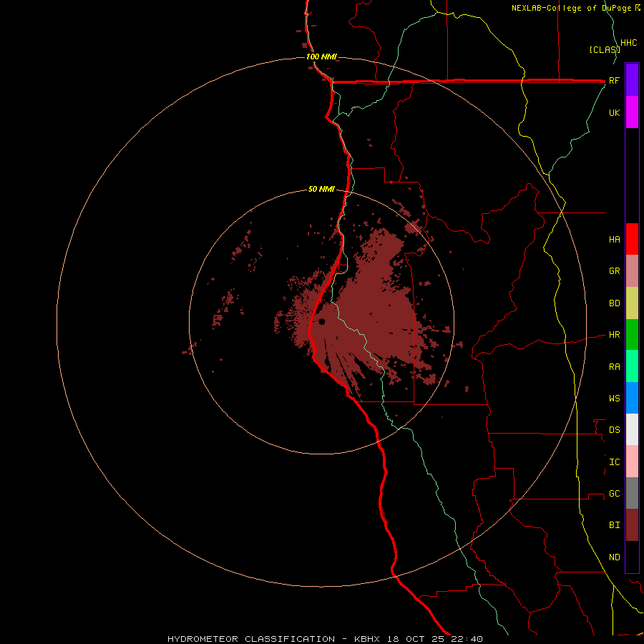Click the RA legend label

[x=614, y=367]
